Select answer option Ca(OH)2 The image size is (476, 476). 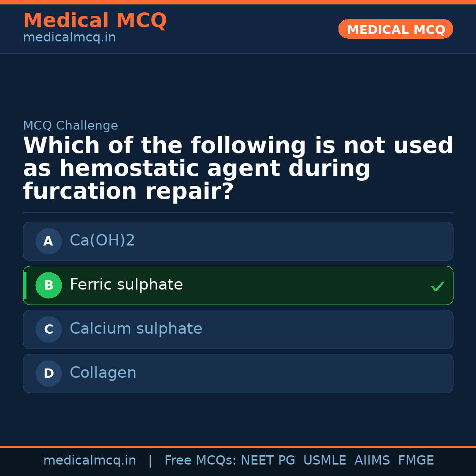coord(238,241)
